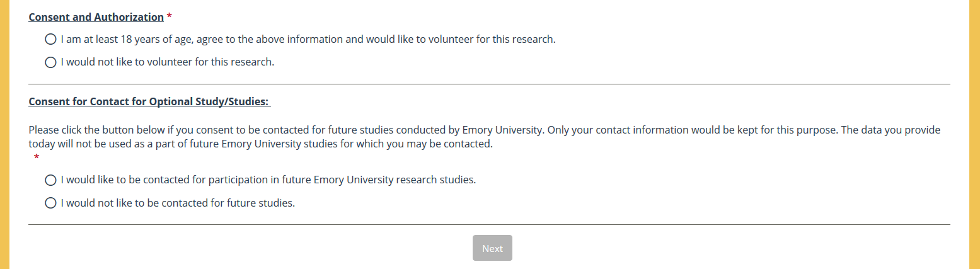Pick the 'not be contacted for future studies' radio
This screenshot has height=269, width=980.
click(51, 203)
